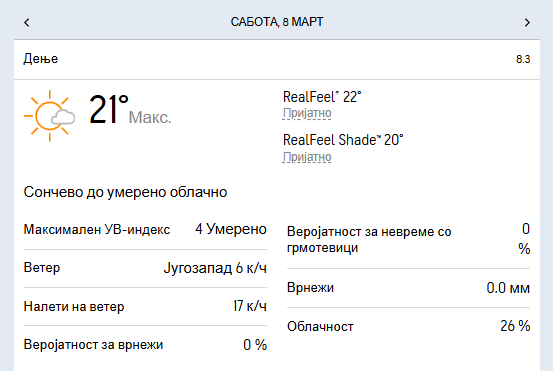Select the Облачност 26 % row
Viewport: 553px width, 371px height.
408,327
